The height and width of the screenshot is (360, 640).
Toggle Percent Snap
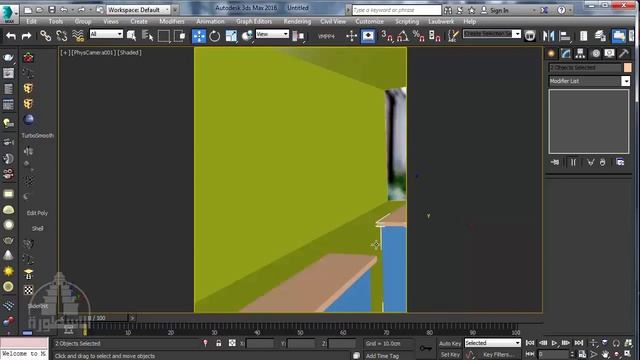418,36
